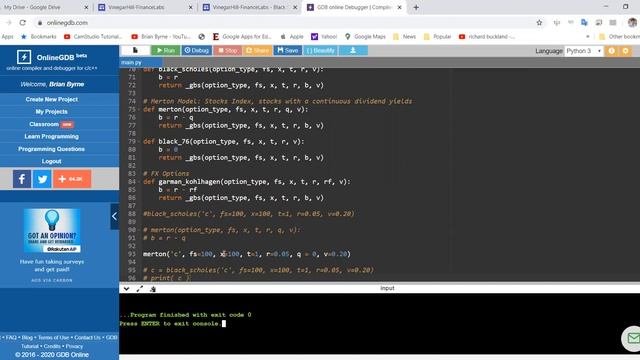Log out using the Logout link
This screenshot has height=360, width=640.
tap(51, 161)
